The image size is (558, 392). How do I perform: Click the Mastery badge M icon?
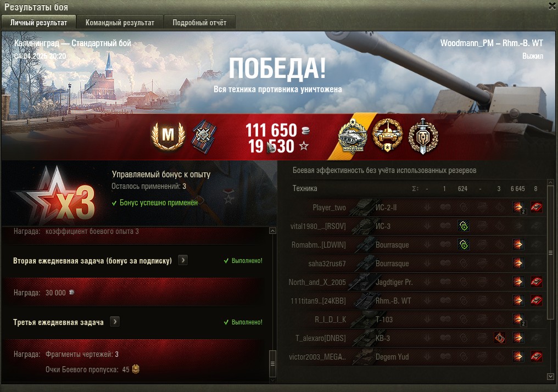click(168, 136)
